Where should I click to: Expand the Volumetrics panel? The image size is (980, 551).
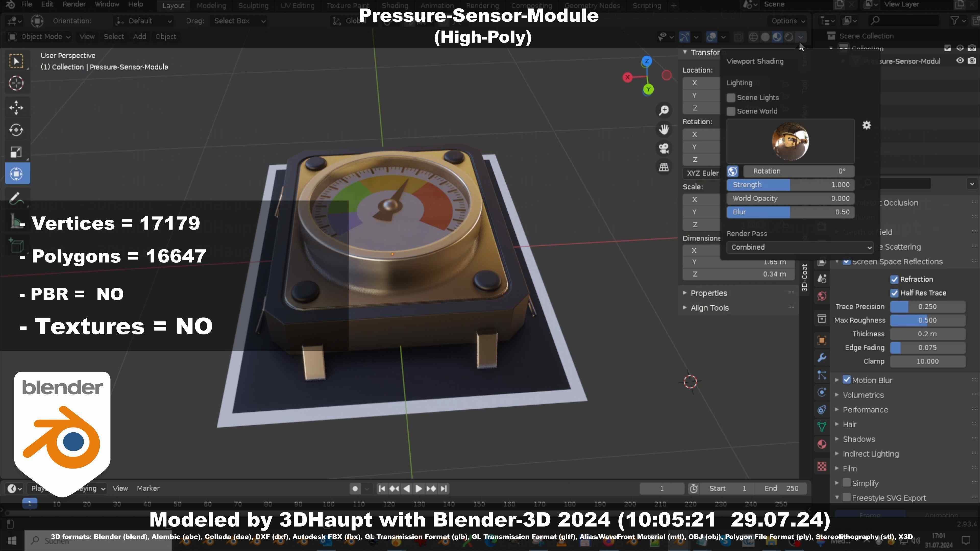coord(863,395)
